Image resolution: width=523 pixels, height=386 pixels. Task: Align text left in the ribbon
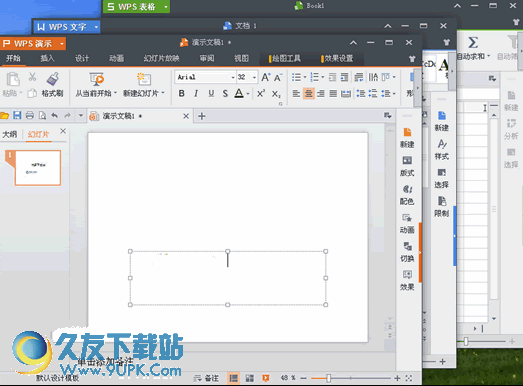[x=296, y=93]
